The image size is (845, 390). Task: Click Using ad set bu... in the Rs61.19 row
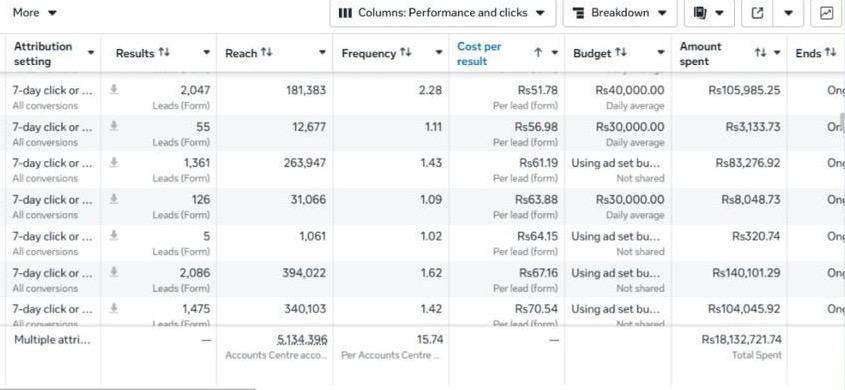(x=615, y=163)
